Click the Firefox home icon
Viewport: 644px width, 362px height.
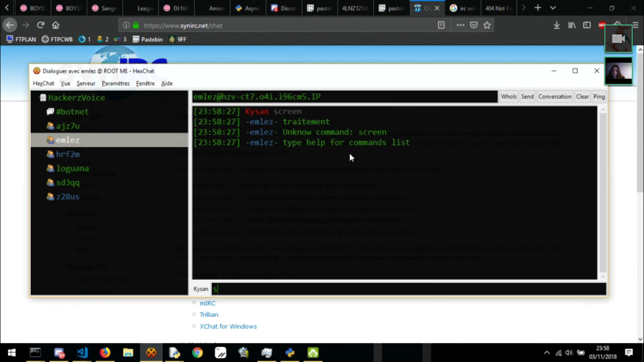point(56,25)
